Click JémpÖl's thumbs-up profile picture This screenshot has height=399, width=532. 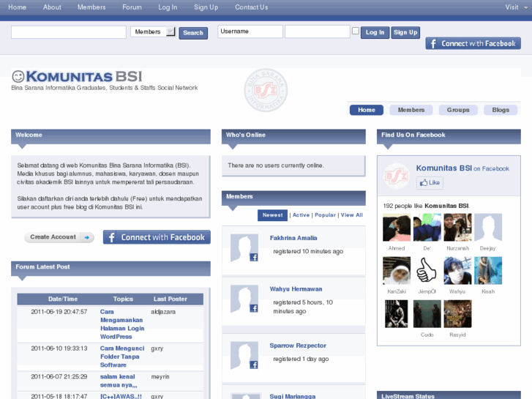point(427,272)
